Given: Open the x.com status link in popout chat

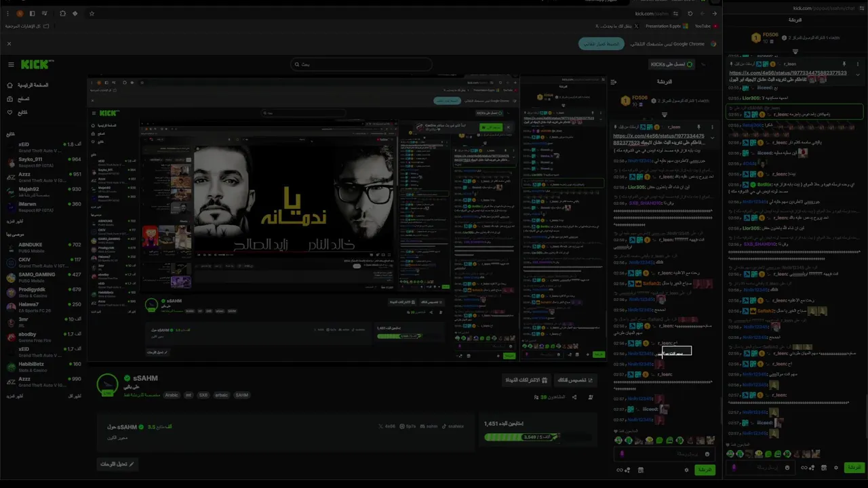Looking at the screenshot, I should pyautogui.click(x=788, y=73).
